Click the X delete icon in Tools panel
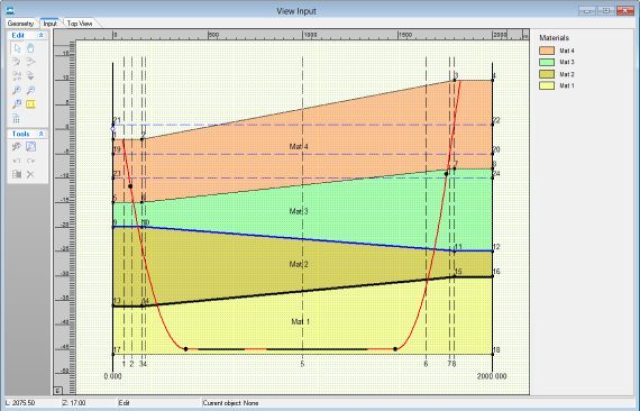This screenshot has height=411, width=640. [x=30, y=175]
